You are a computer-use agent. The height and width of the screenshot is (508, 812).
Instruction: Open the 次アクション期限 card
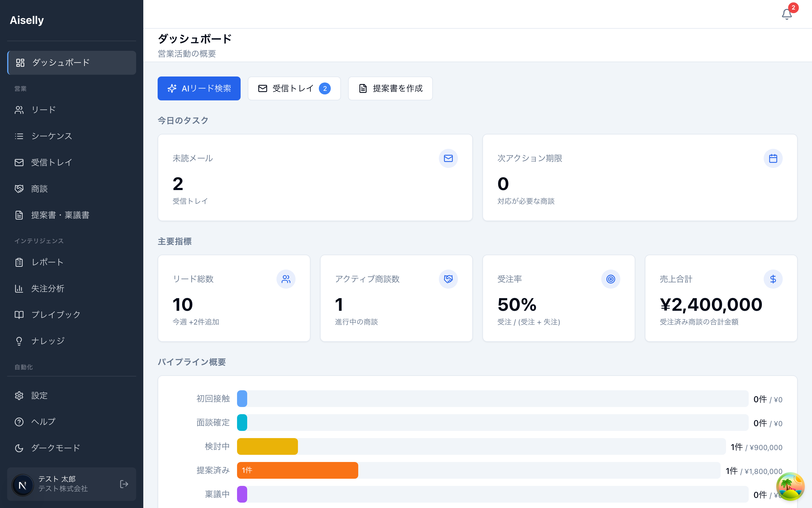pos(640,178)
